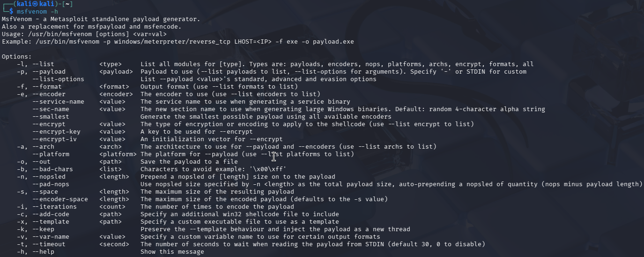The height and width of the screenshot is (257, 644).
Task: Click the '--list' option flag
Action: pyautogui.click(x=43, y=64)
